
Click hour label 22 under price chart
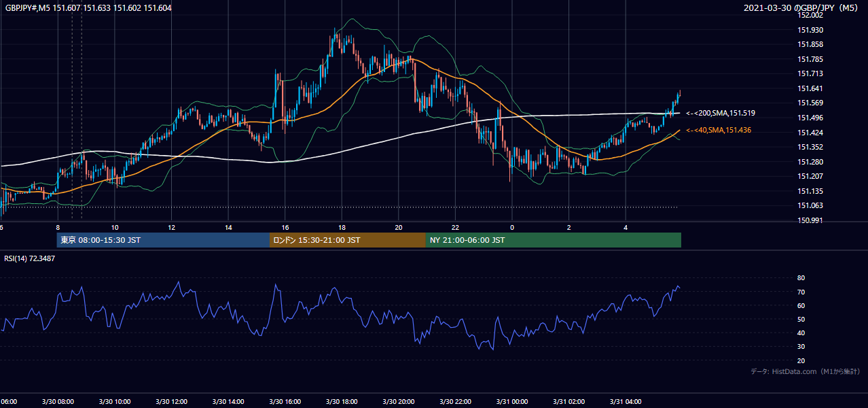click(x=455, y=227)
